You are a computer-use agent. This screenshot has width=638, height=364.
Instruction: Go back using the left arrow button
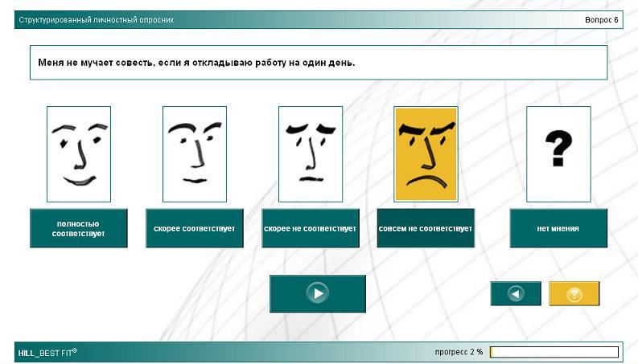click(516, 294)
